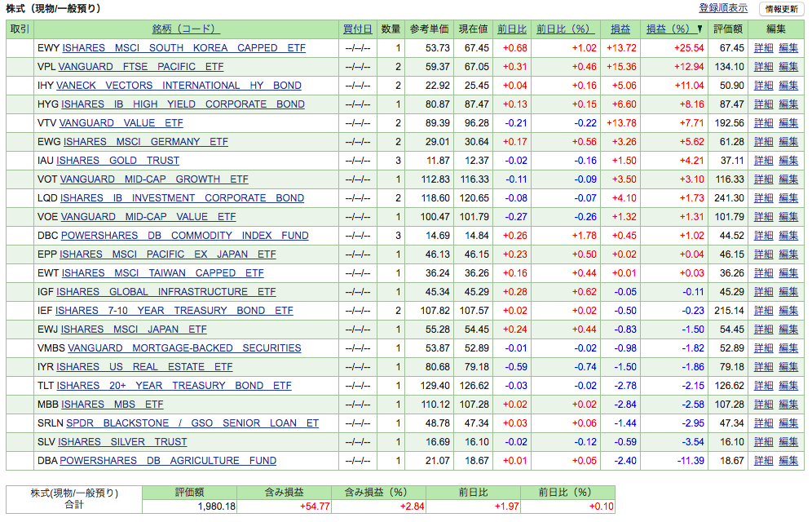The width and height of the screenshot is (812, 522).
Task: Click 編集 link in IHY row
Action: (788, 86)
